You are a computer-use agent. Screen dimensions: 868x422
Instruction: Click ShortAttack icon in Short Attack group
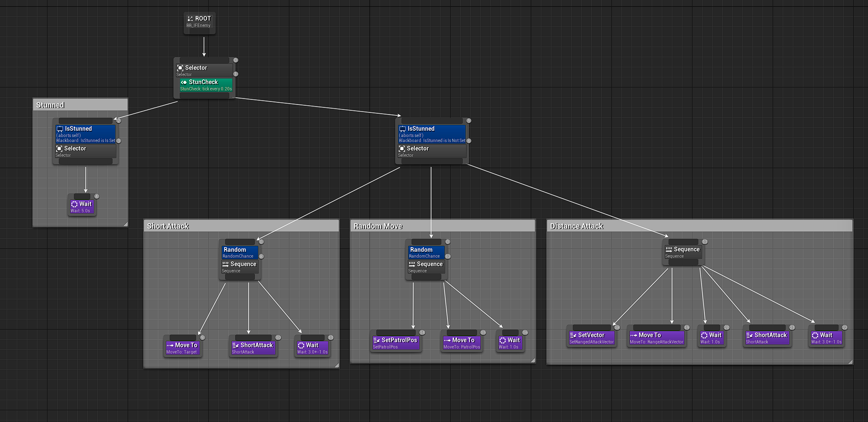pos(236,346)
